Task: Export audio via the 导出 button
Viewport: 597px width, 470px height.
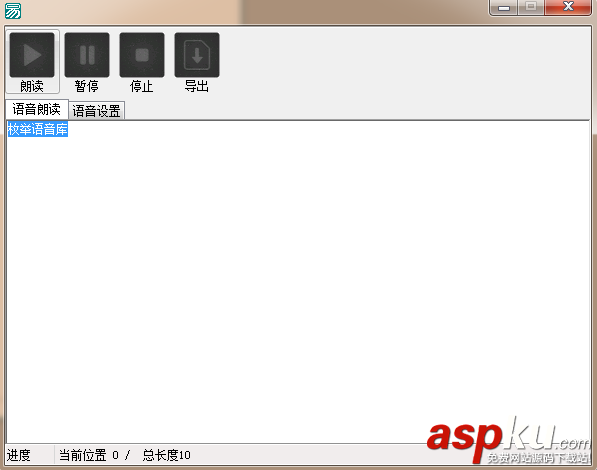Action: pyautogui.click(x=196, y=62)
